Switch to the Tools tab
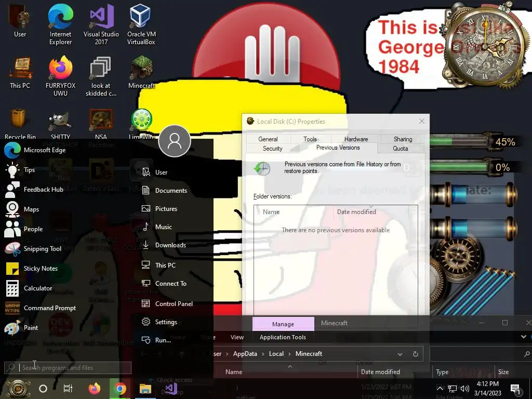532x399 pixels. tap(310, 139)
